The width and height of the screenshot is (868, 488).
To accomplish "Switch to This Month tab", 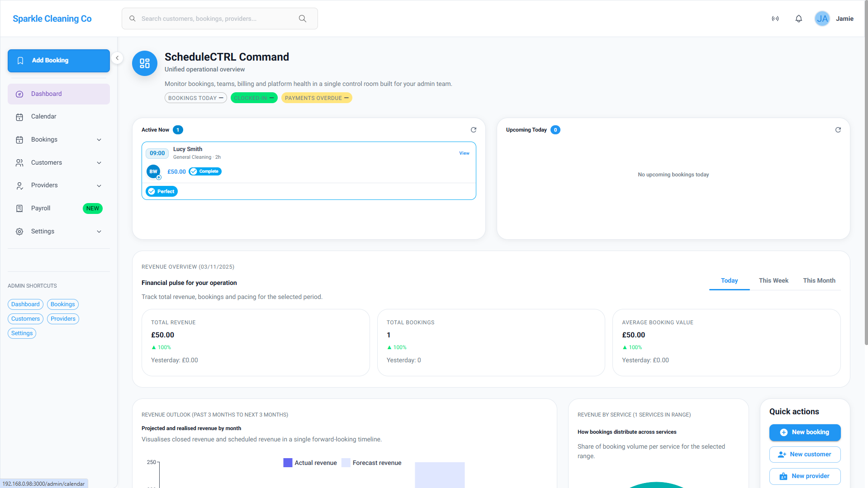I will 819,280.
